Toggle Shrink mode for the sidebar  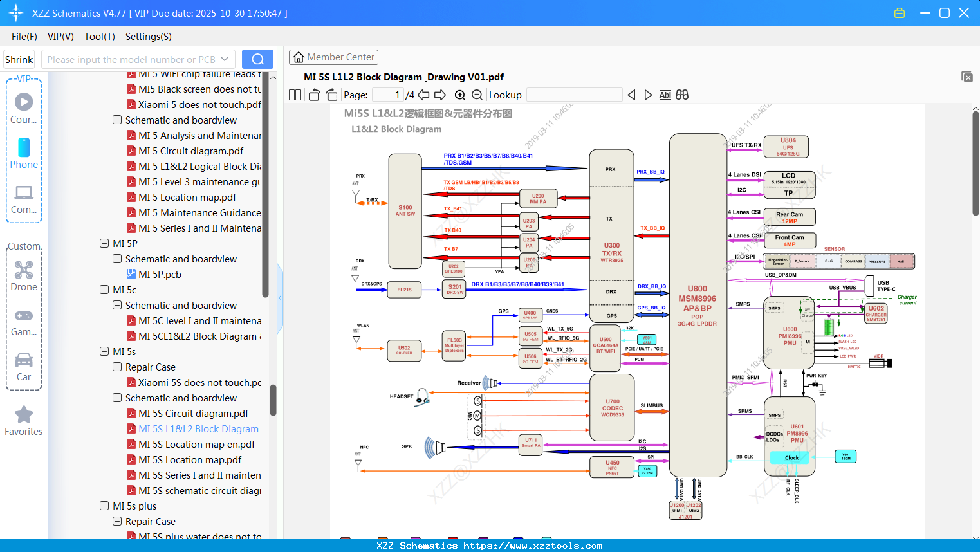(19, 59)
